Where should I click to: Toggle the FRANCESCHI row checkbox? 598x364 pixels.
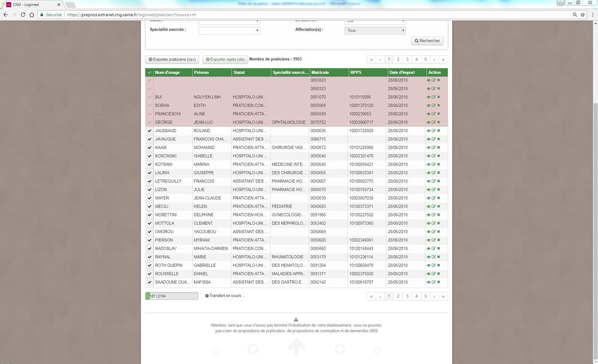tap(149, 114)
